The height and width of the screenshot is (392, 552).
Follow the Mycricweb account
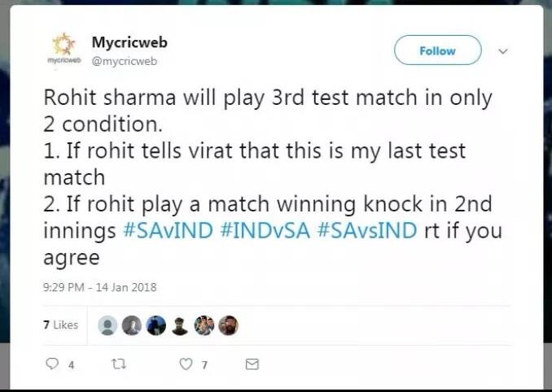(437, 50)
